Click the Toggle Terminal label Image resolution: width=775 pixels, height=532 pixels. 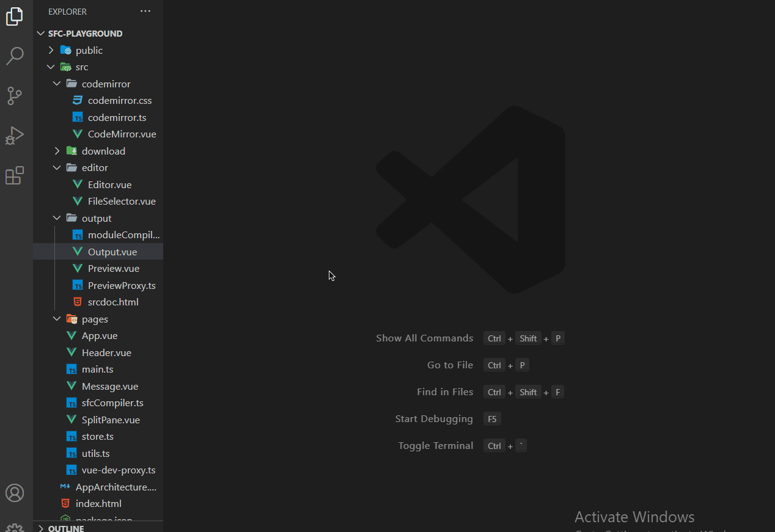coord(436,445)
